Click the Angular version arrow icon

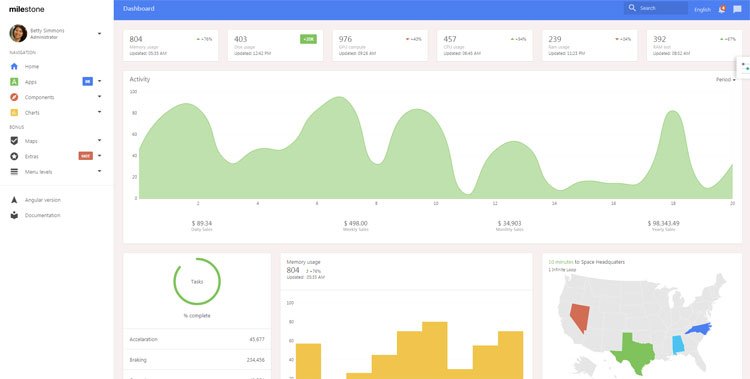tap(14, 200)
